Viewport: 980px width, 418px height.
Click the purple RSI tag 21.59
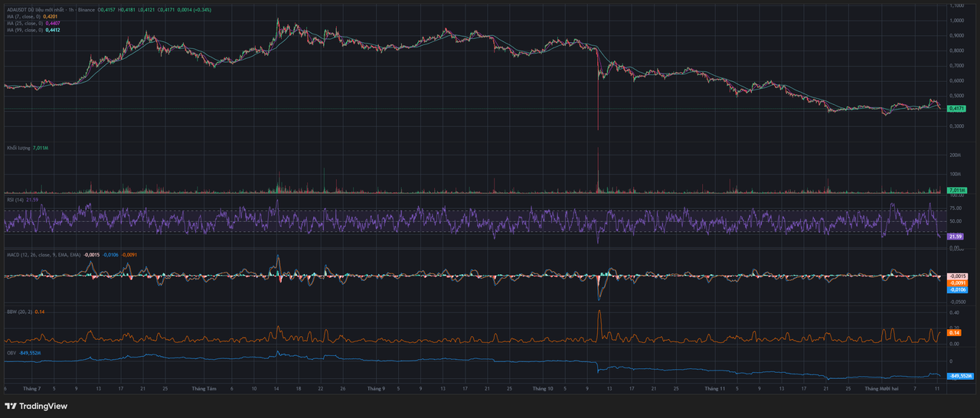[x=955, y=237]
